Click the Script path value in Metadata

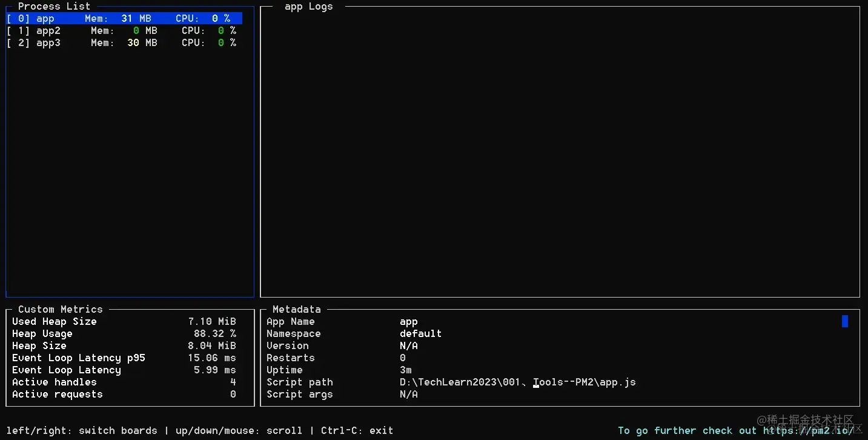[518, 382]
